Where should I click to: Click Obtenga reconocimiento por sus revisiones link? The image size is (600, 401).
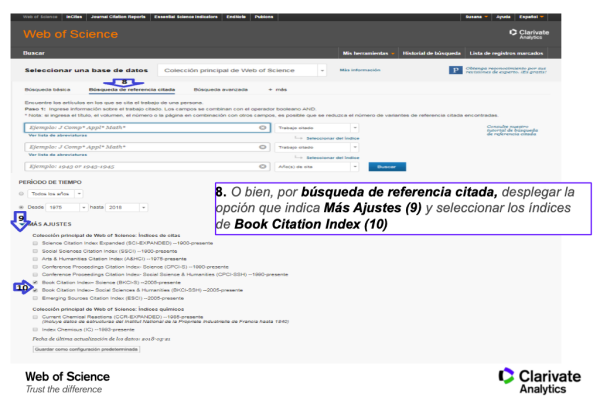click(x=506, y=70)
